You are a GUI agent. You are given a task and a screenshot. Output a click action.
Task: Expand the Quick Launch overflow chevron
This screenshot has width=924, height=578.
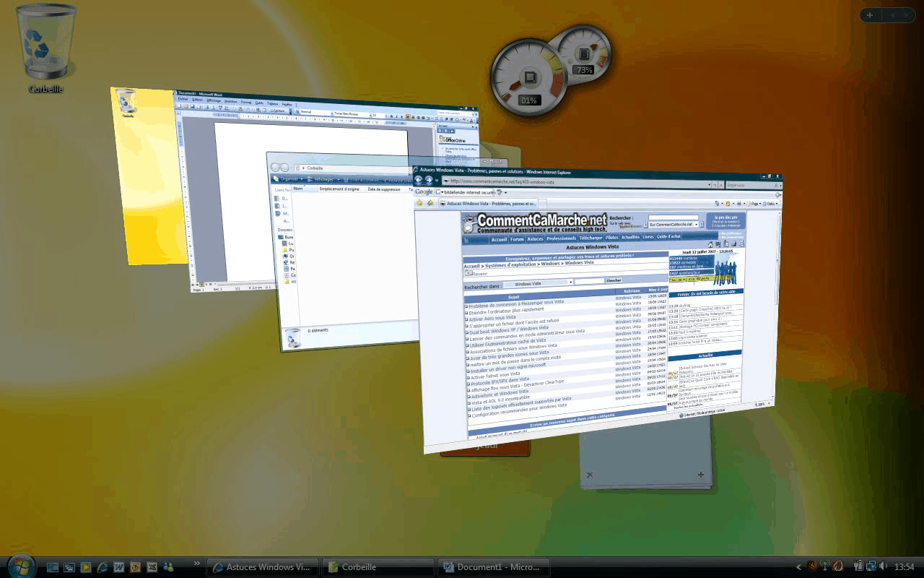pyautogui.click(x=197, y=563)
